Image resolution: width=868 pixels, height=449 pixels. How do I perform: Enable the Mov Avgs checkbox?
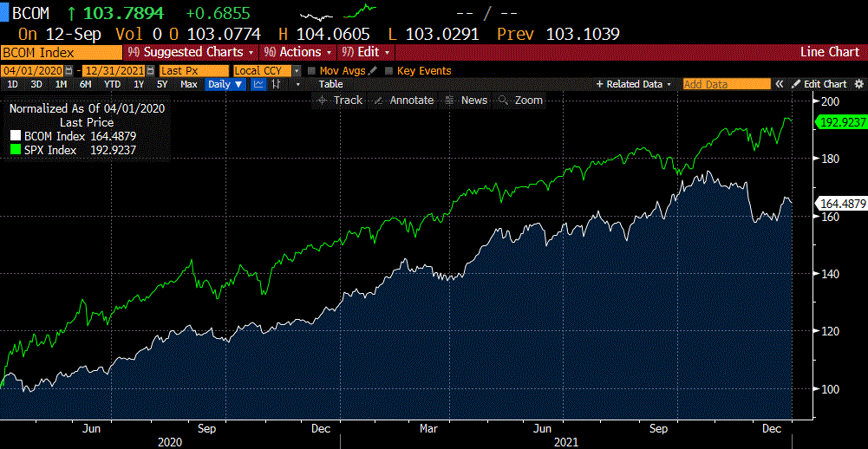pos(311,71)
